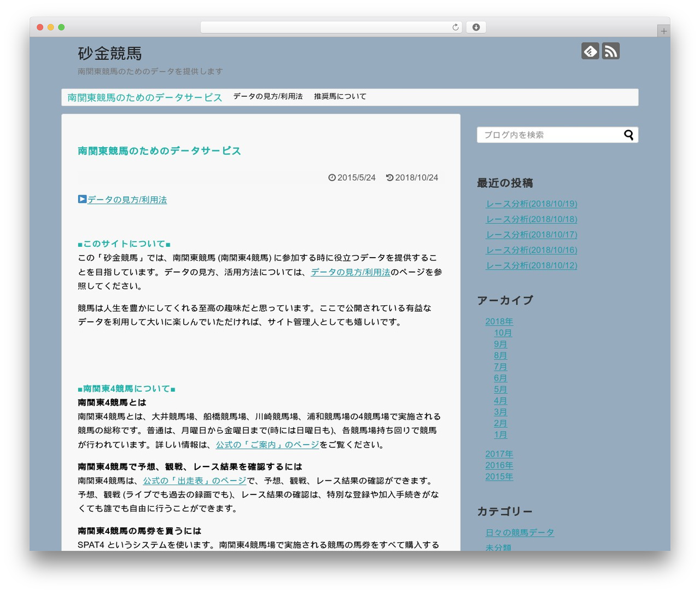This screenshot has height=593, width=700.
Task: Open a new browser tab with plus
Action: 664,31
